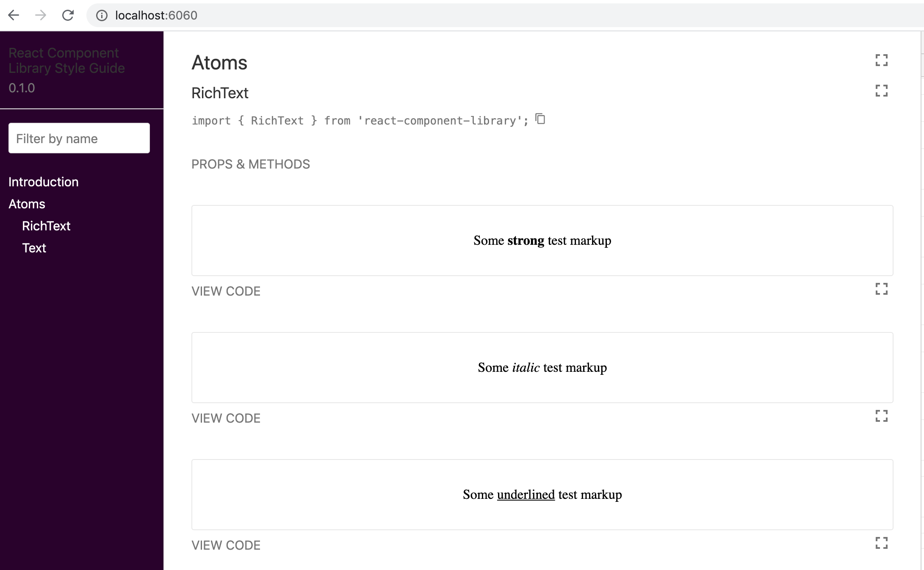This screenshot has width=924, height=570.
Task: Reload the browser page
Action: click(68, 15)
